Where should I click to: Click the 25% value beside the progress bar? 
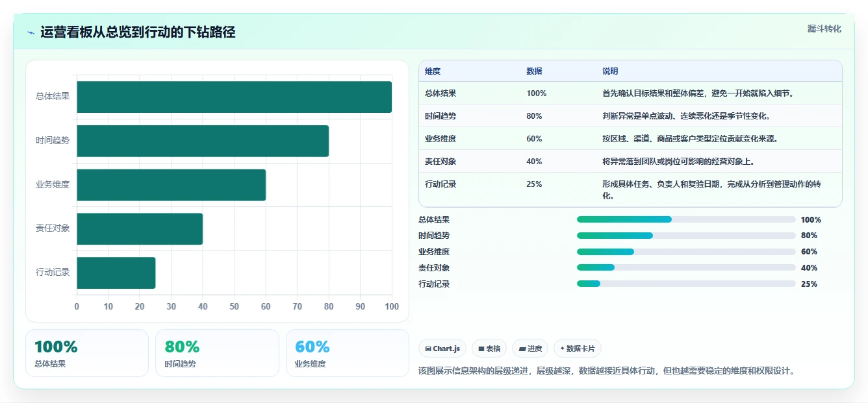pos(809,284)
